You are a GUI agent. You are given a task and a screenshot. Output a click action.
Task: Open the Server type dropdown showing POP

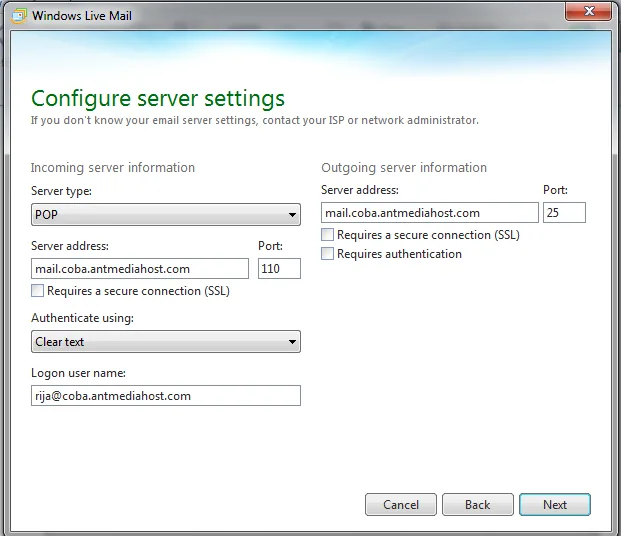coord(166,215)
